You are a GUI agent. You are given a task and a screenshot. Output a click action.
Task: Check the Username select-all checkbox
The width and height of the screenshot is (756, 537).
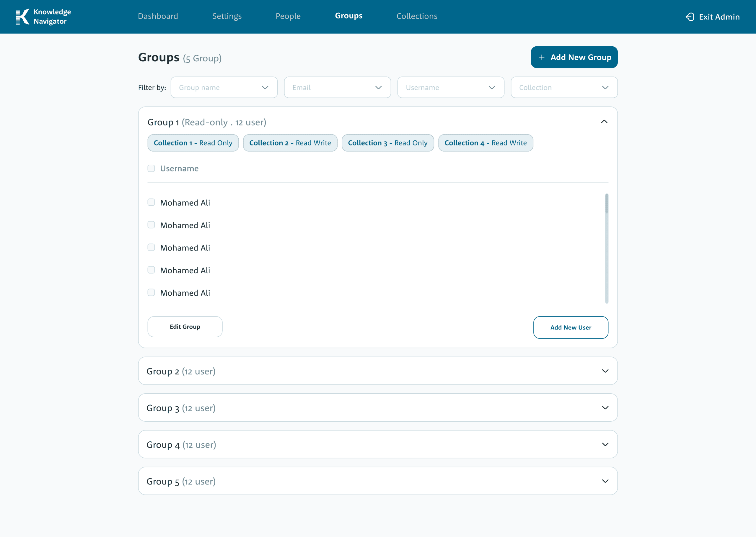(151, 168)
